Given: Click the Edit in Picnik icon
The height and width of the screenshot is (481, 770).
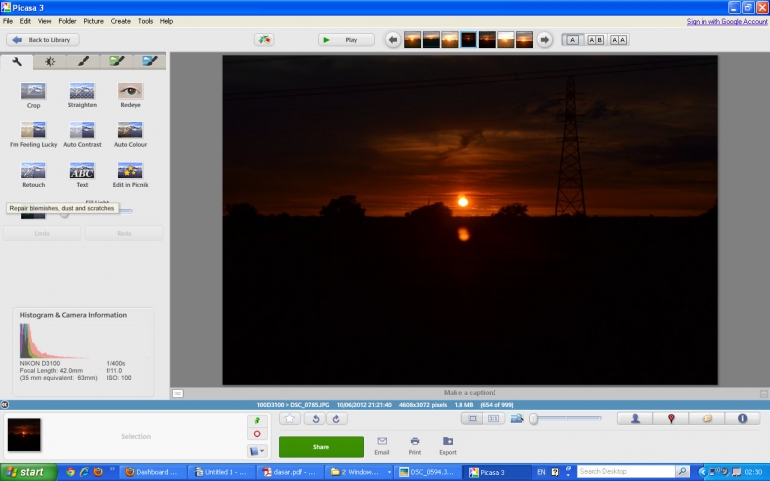Looking at the screenshot, I should 130,172.
